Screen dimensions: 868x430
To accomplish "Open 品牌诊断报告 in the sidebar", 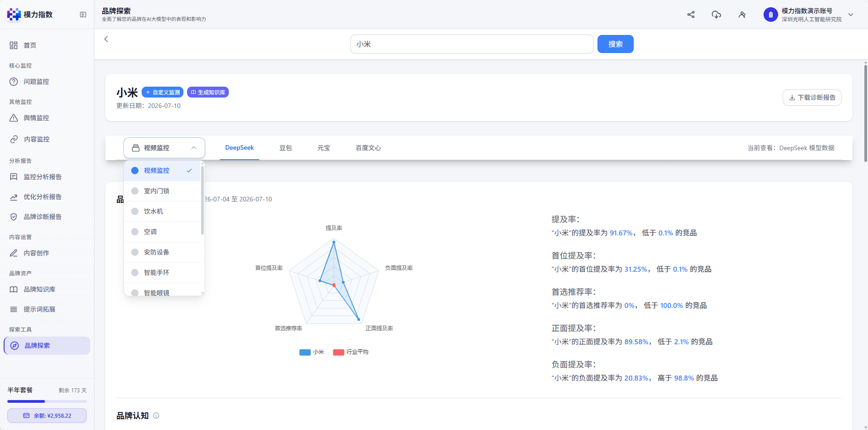I will [47, 217].
